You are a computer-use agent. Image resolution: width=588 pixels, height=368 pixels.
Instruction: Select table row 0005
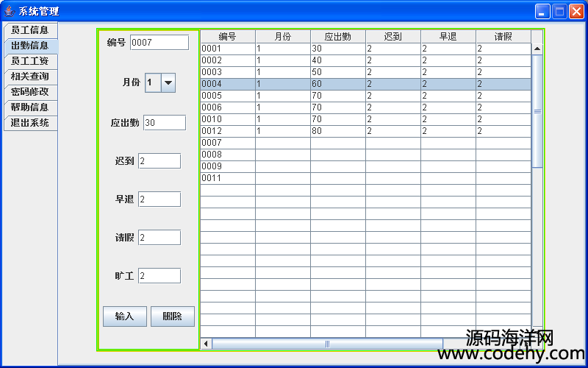click(x=365, y=96)
